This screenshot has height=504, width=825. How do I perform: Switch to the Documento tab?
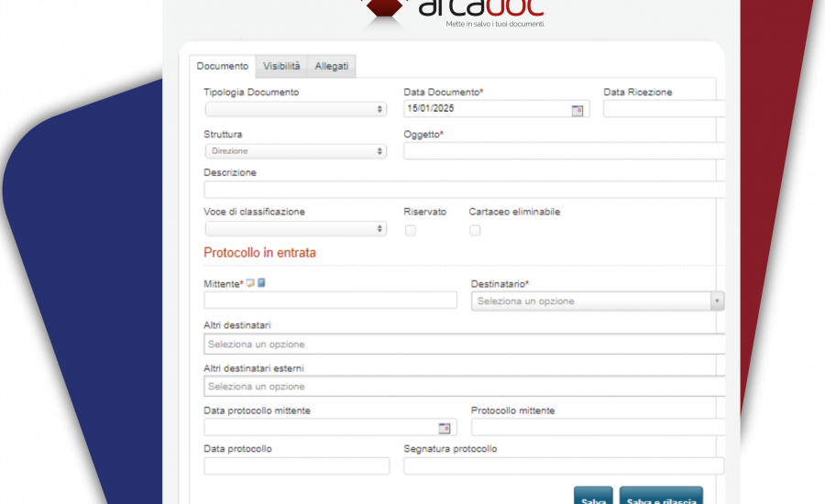pos(223,66)
